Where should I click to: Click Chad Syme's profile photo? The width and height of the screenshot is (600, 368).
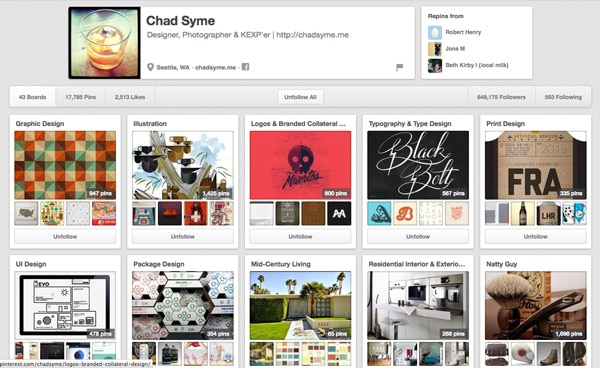point(104,43)
